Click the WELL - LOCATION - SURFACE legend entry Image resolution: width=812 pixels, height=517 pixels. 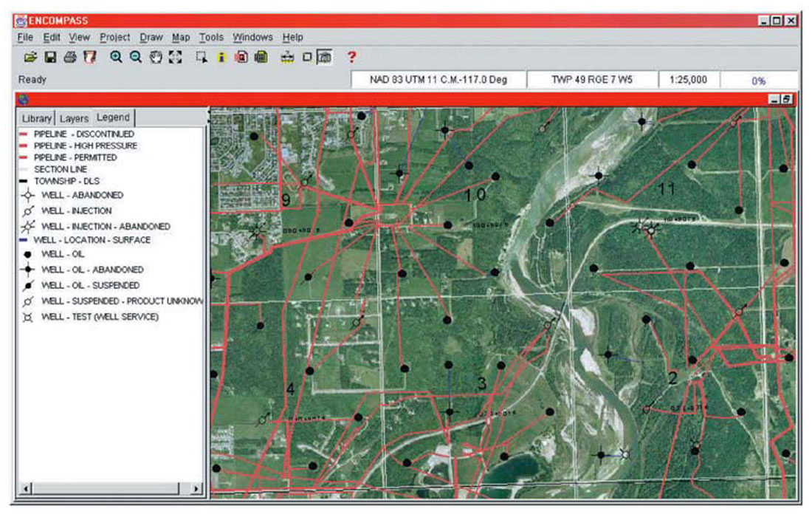(84, 240)
